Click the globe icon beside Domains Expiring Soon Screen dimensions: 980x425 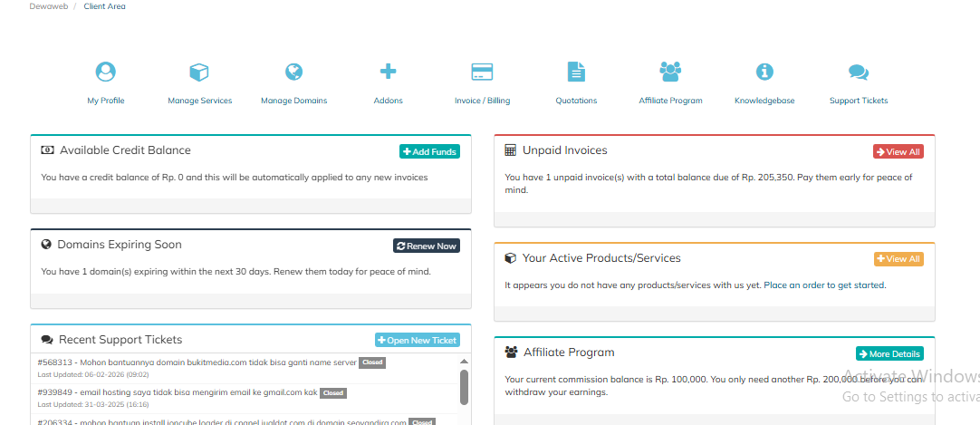tap(45, 245)
